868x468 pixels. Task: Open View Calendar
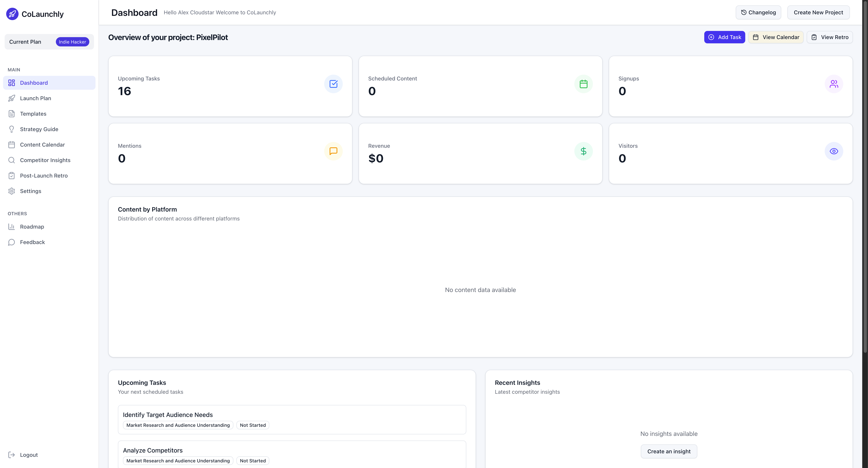(x=776, y=37)
